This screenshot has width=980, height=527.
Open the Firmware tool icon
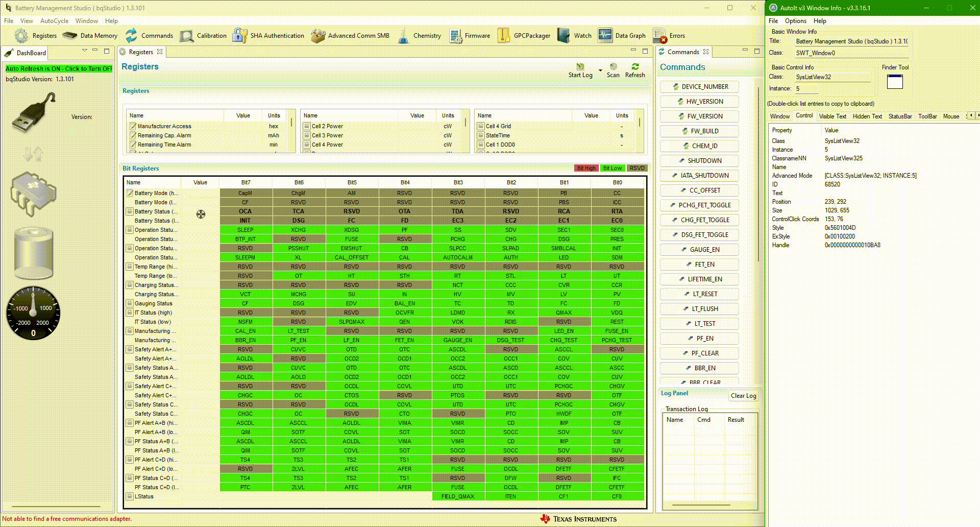click(x=455, y=36)
